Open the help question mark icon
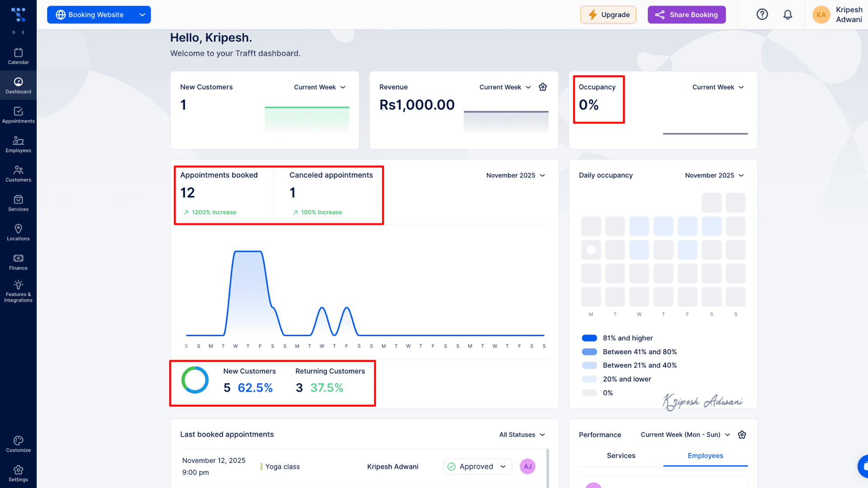 762,14
